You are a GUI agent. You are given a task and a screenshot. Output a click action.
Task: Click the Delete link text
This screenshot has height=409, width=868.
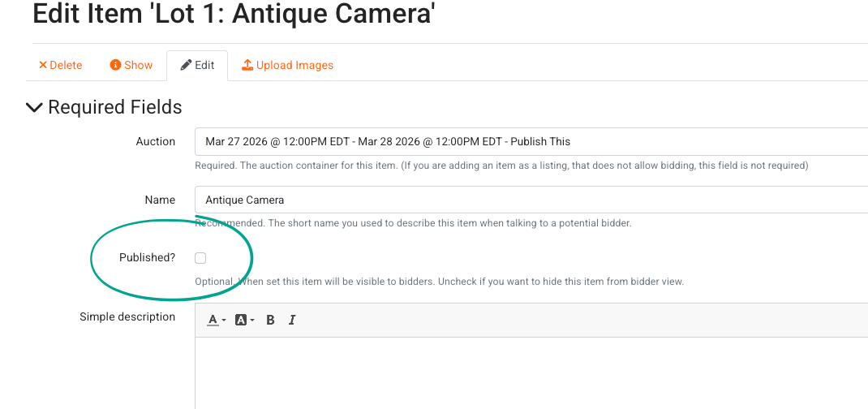[x=66, y=66]
